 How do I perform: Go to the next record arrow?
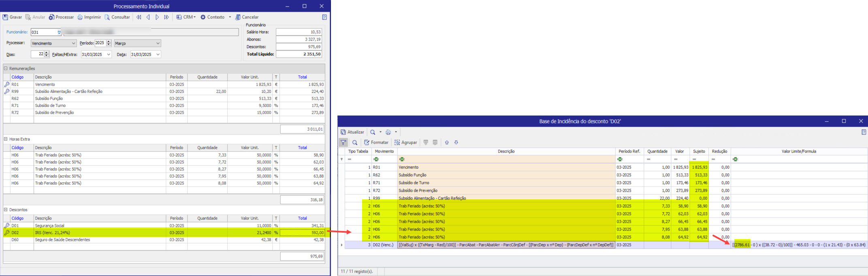point(157,17)
